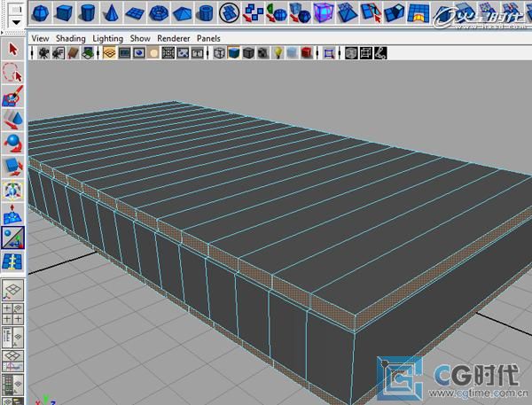Create a polygon sphere from the shelf
Screen dimensions: 532x405
click(41, 13)
